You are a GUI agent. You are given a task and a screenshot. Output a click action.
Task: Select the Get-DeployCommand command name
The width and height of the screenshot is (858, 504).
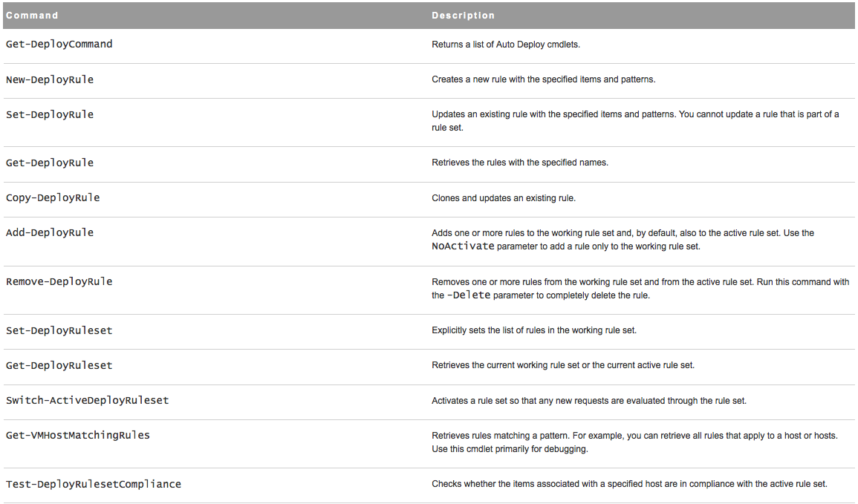coord(59,45)
